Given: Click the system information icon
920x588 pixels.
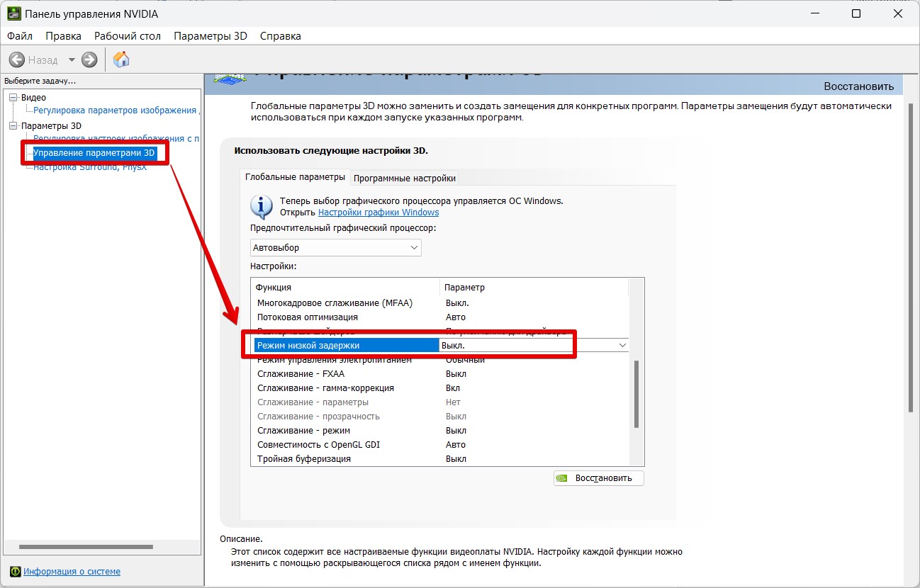Looking at the screenshot, I should pyautogui.click(x=15, y=571).
